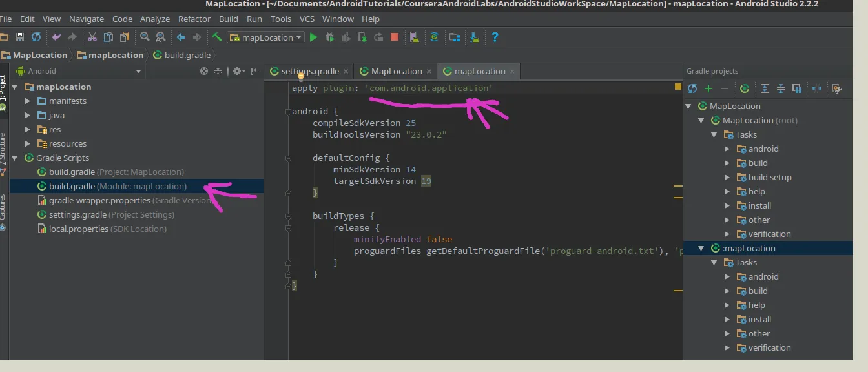This screenshot has height=372, width=868.
Task: Click Sync Project with Gradle Files icon
Action: click(x=435, y=37)
